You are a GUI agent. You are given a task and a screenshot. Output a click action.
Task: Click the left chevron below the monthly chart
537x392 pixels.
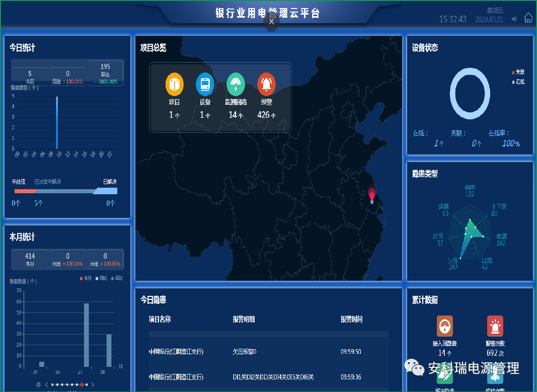click(47, 384)
